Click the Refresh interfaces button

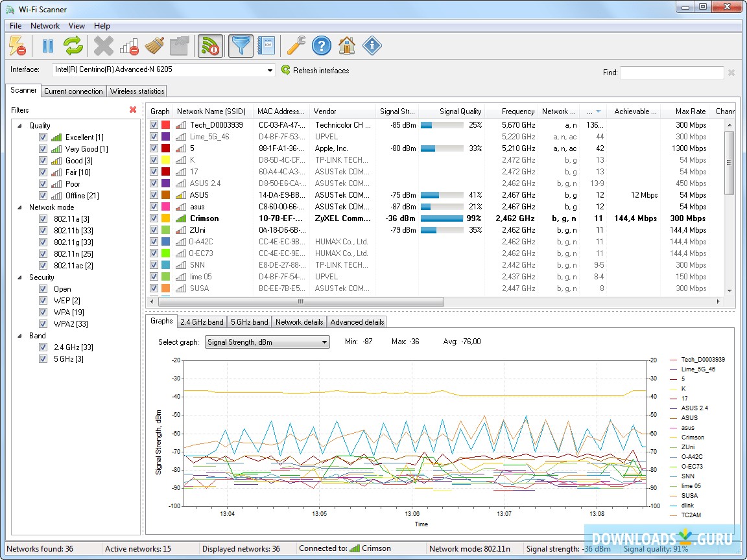pyautogui.click(x=315, y=70)
